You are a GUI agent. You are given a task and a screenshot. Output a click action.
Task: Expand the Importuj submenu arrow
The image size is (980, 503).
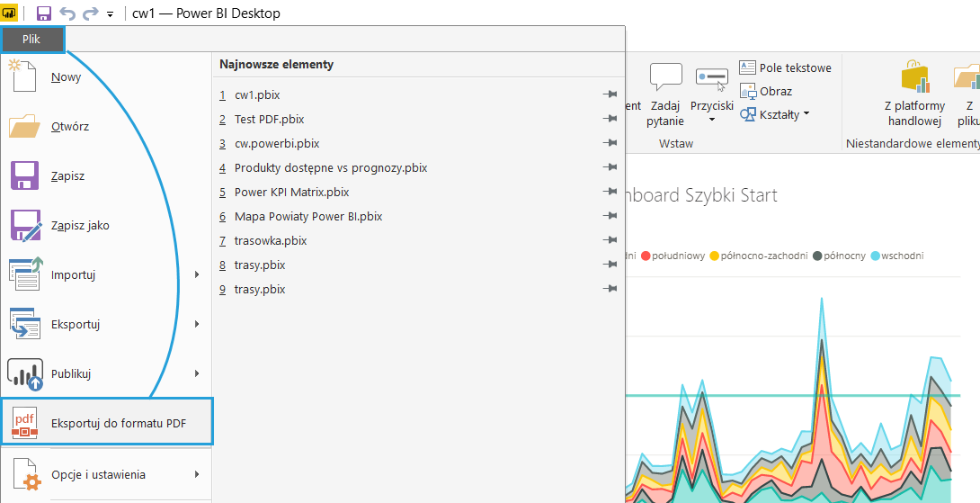point(197,274)
